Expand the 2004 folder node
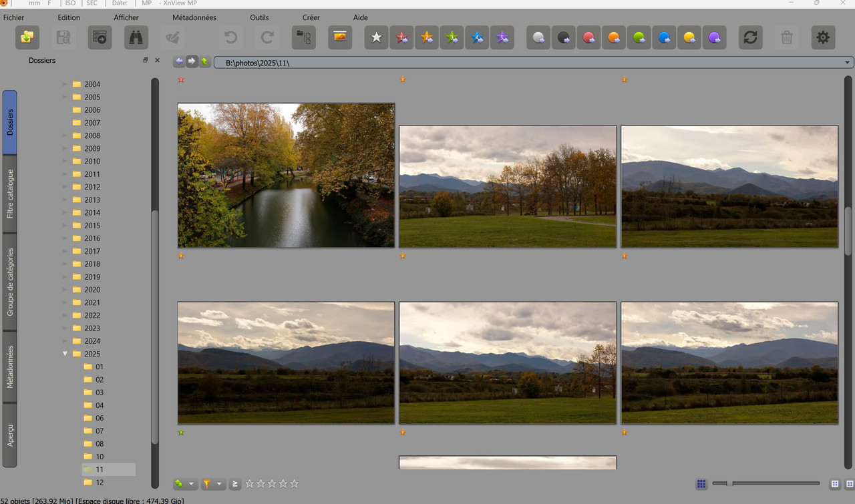 click(65, 84)
